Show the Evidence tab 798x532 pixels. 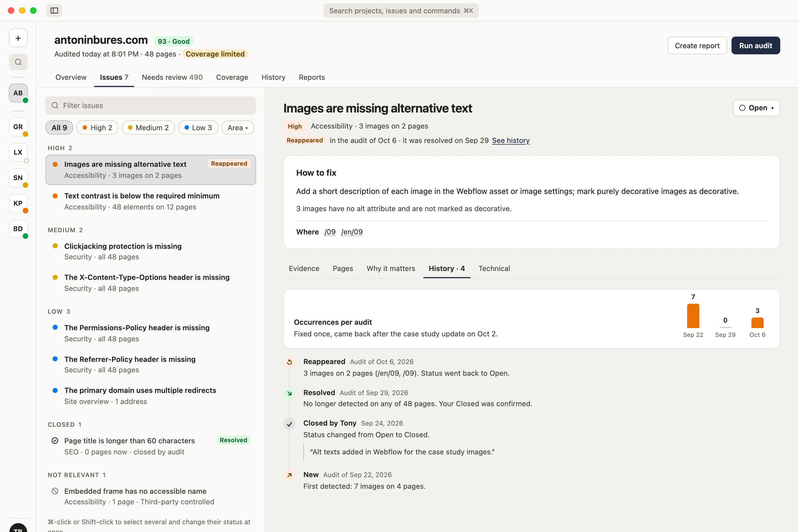pos(304,268)
